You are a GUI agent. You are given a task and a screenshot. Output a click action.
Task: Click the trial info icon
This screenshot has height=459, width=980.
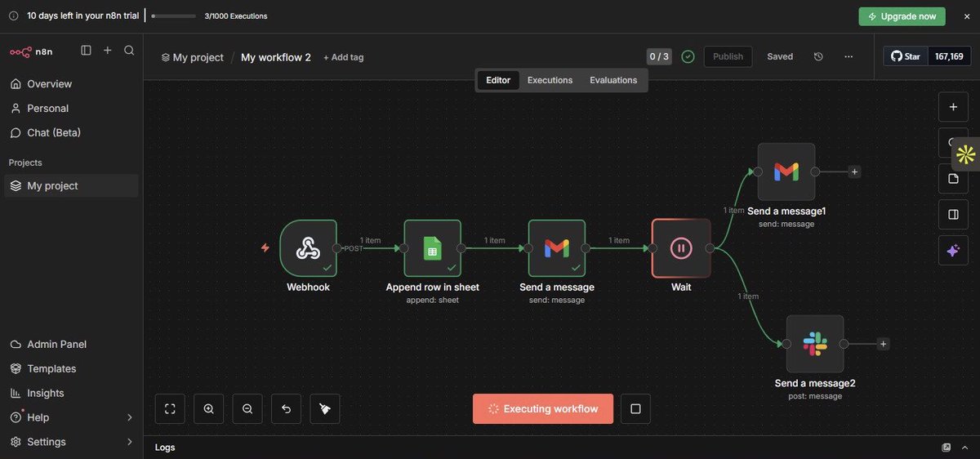(14, 16)
